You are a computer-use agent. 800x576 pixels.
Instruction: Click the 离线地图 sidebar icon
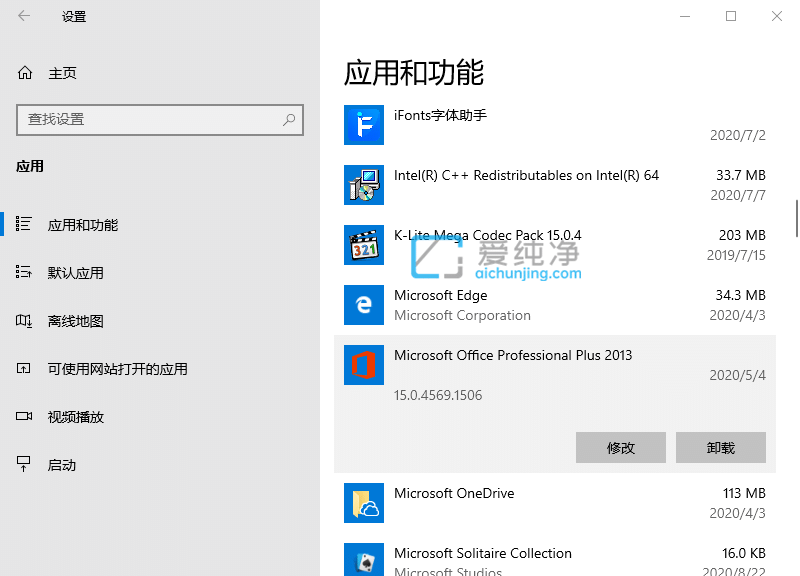[x=24, y=320]
